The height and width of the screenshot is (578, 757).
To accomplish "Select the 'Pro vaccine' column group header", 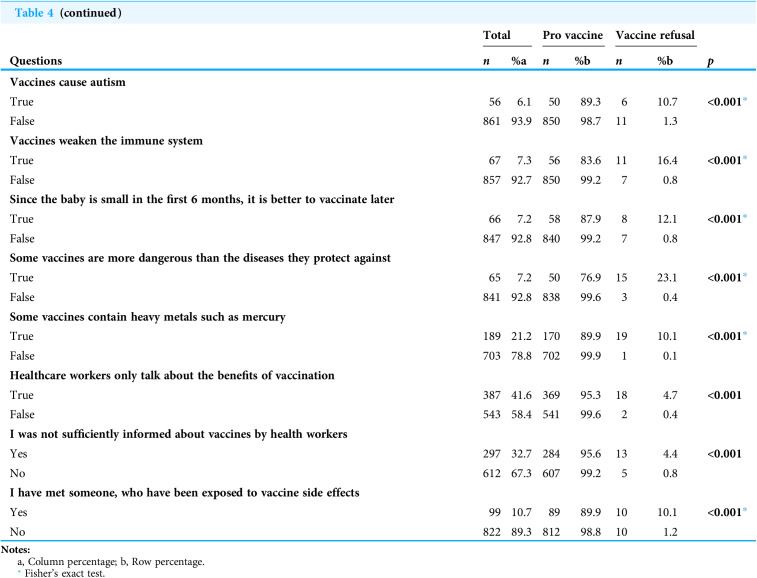I will point(573,35).
